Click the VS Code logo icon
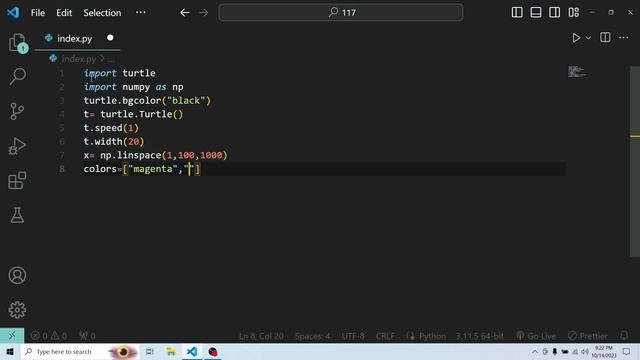Screen dimensions: 640x360 click(x=13, y=12)
